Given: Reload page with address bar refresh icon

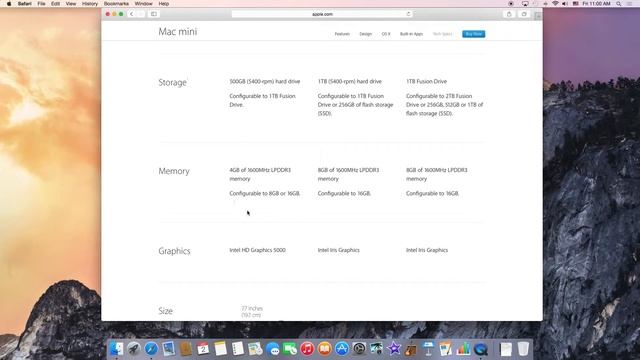Looking at the screenshot, I should click(x=408, y=14).
